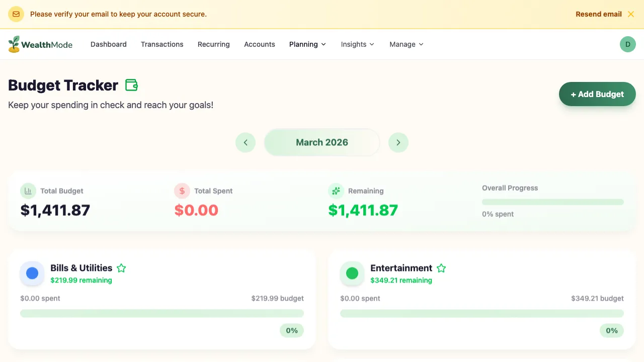Favorite the Bills & Utilities budget star
The width and height of the screenshot is (644, 362).
[121, 268]
